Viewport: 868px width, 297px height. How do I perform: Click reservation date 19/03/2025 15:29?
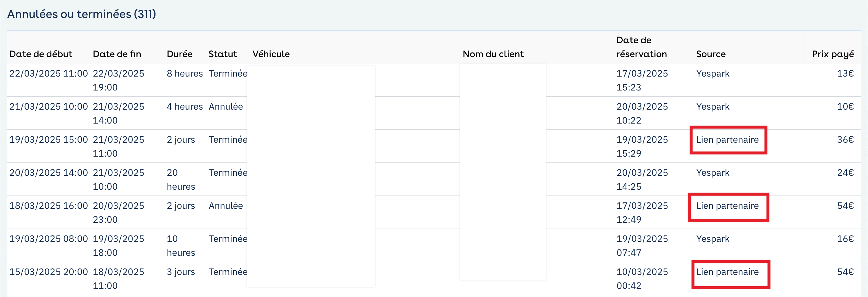coord(642,146)
